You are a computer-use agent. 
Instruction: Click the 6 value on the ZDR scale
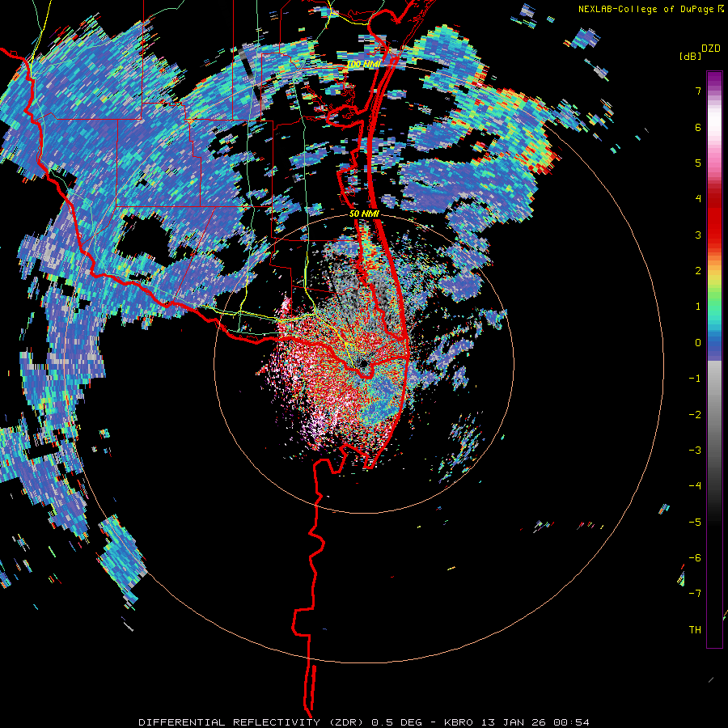698,127
